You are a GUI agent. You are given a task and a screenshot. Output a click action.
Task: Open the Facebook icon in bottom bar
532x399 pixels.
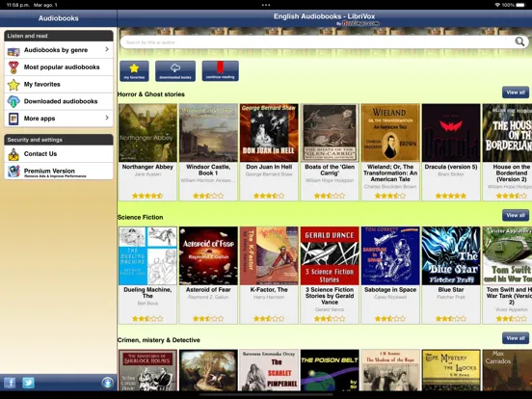click(x=10, y=383)
